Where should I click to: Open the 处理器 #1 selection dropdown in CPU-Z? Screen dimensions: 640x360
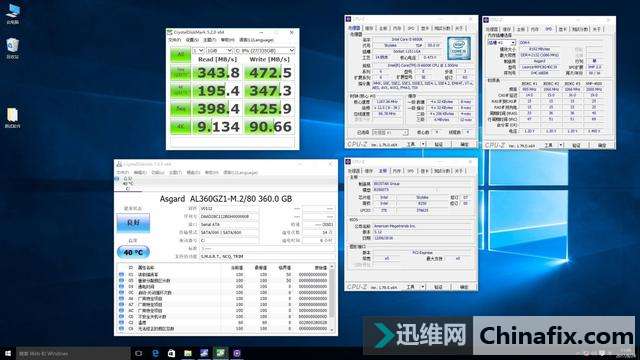(x=390, y=133)
